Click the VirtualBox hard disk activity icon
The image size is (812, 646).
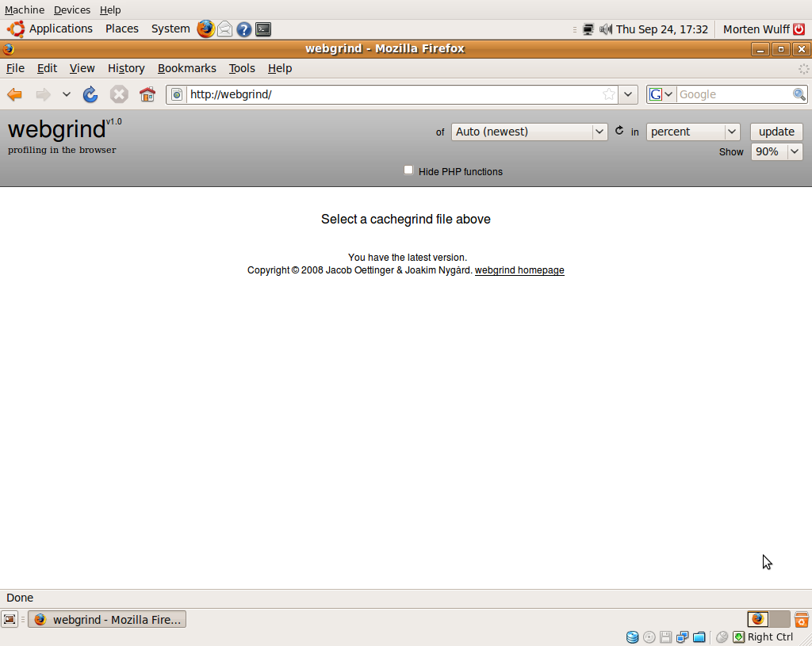click(x=632, y=637)
